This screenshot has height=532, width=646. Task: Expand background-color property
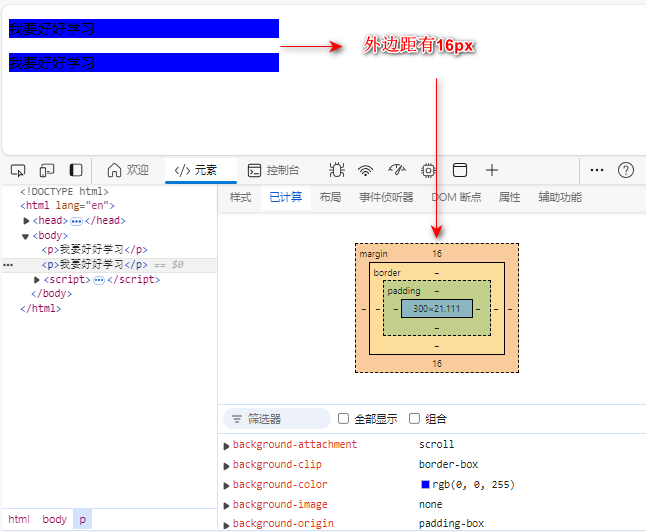pos(226,486)
